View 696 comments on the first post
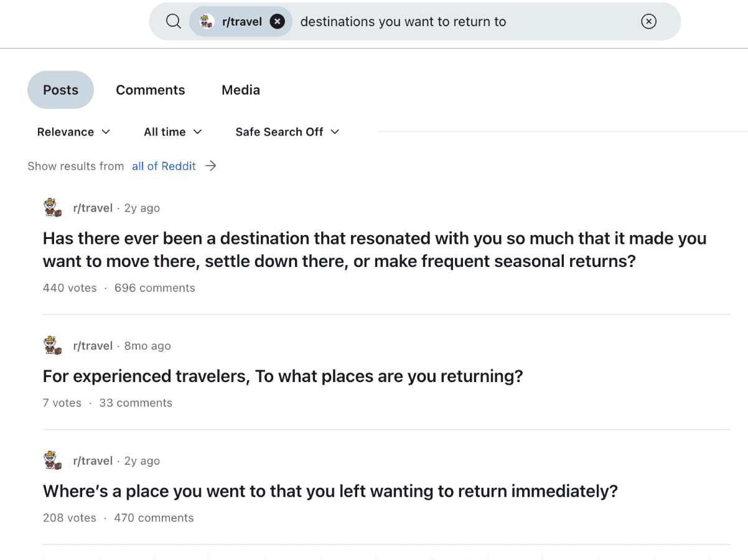The height and width of the screenshot is (560, 748). point(154,287)
